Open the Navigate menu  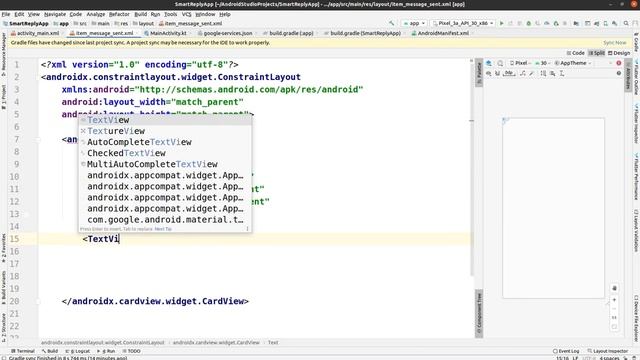pos(55,14)
